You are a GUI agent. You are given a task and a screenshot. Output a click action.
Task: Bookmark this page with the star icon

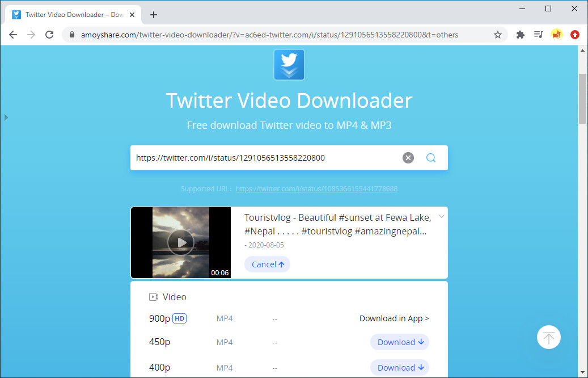coord(498,35)
